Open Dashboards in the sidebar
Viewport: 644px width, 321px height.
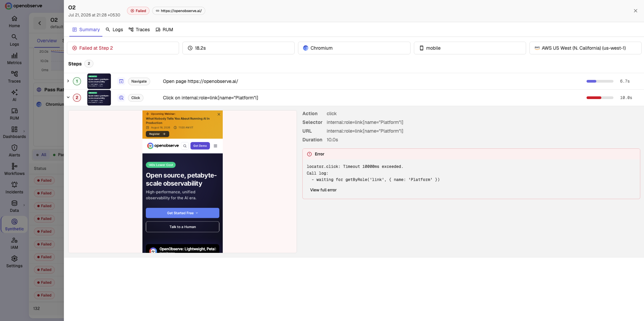point(14,133)
